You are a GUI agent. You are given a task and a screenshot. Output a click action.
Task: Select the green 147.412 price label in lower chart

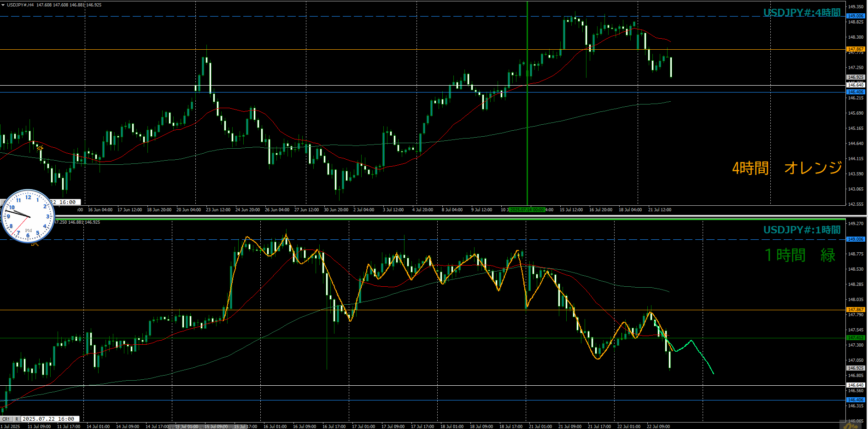856,338
